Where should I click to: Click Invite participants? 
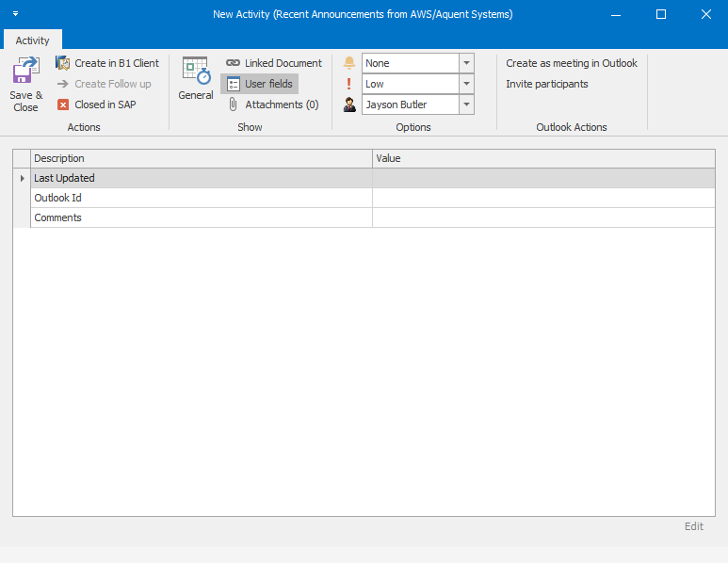tap(547, 84)
